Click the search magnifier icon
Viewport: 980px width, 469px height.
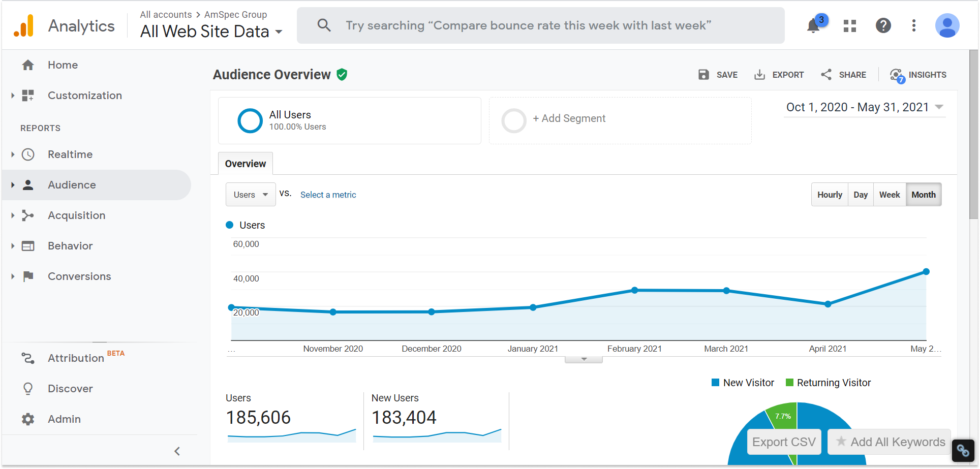click(x=324, y=25)
